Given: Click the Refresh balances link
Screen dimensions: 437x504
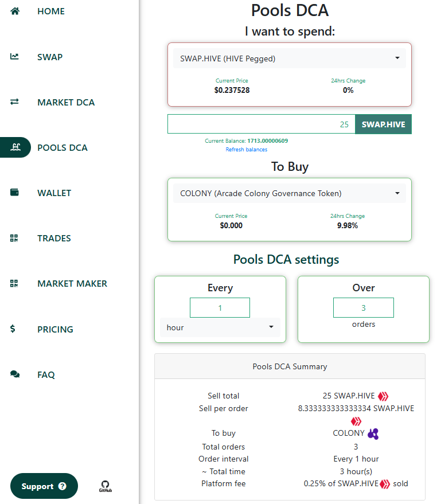Looking at the screenshot, I should click(247, 150).
